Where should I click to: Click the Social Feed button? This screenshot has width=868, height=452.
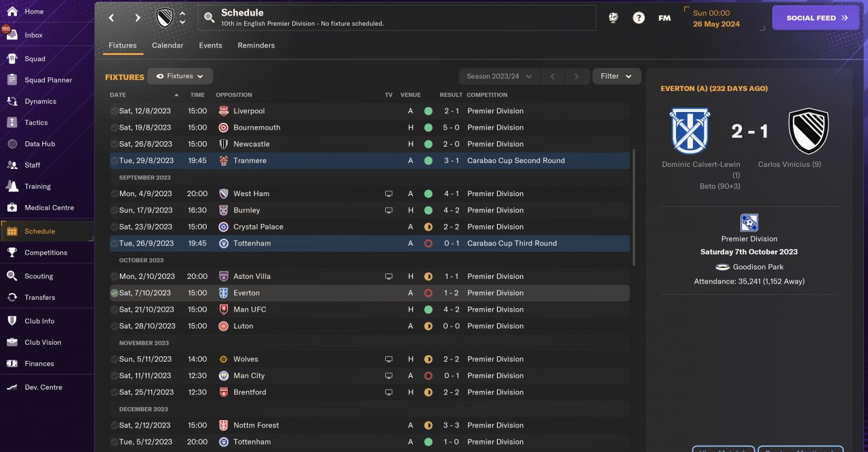pos(816,18)
